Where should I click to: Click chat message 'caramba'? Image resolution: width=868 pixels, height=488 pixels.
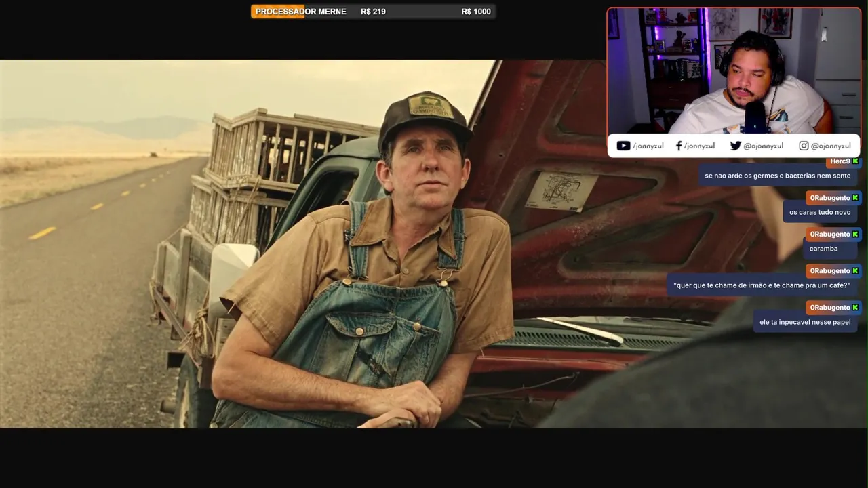point(823,249)
